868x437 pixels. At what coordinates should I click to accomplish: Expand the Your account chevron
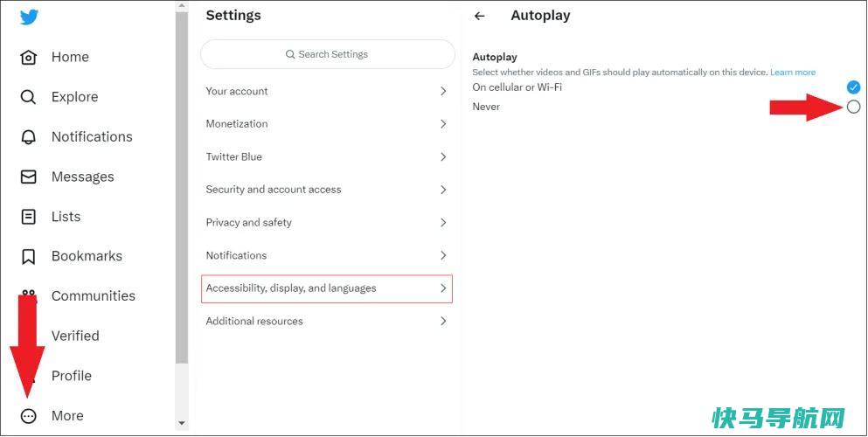tap(443, 91)
